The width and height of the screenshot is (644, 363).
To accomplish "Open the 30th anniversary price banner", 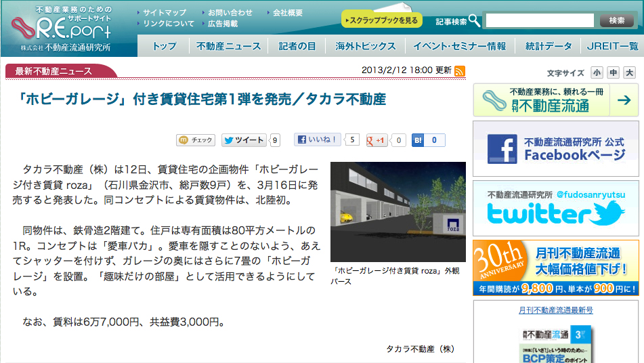I will (x=556, y=268).
